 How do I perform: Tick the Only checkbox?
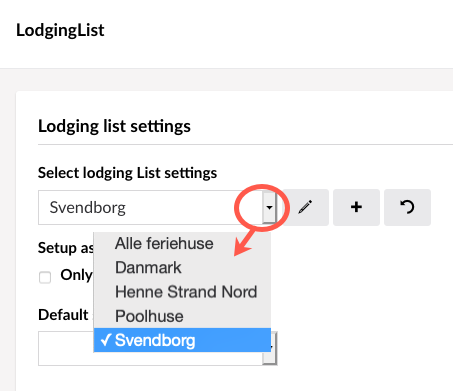[x=45, y=277]
